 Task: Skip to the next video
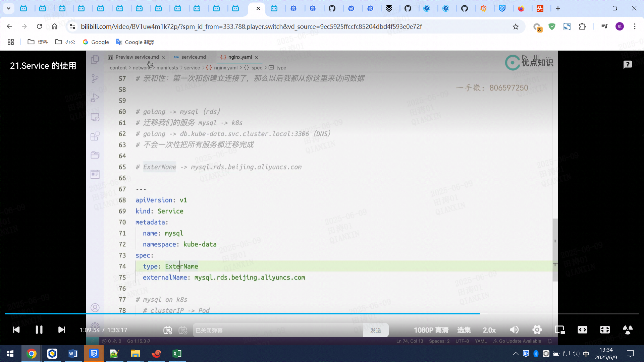[61, 330]
